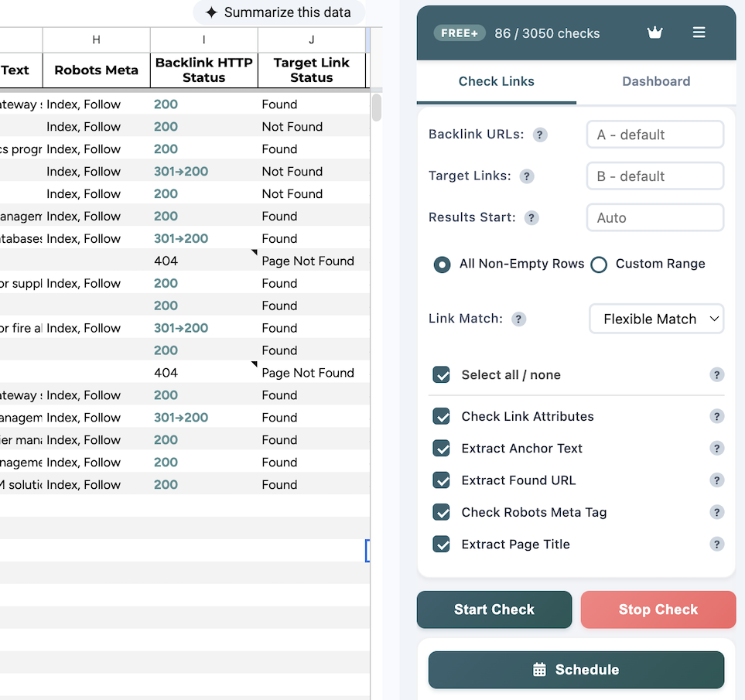Select column I header
Viewport: 745px width, 700px height.
click(x=203, y=40)
